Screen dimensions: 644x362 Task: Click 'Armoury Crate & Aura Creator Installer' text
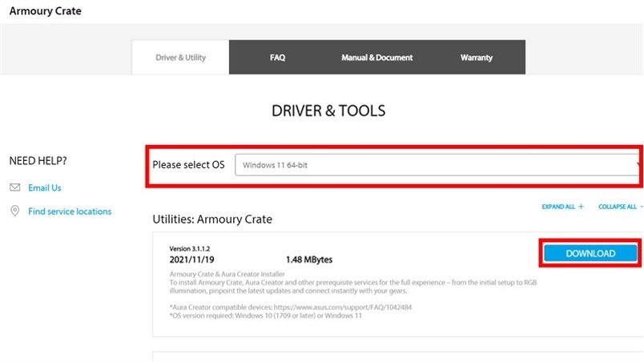(x=227, y=274)
